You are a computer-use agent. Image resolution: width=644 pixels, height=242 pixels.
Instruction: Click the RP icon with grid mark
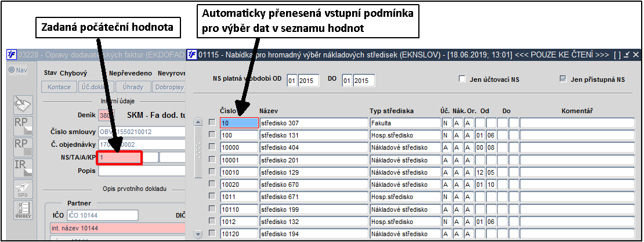[x=23, y=147]
